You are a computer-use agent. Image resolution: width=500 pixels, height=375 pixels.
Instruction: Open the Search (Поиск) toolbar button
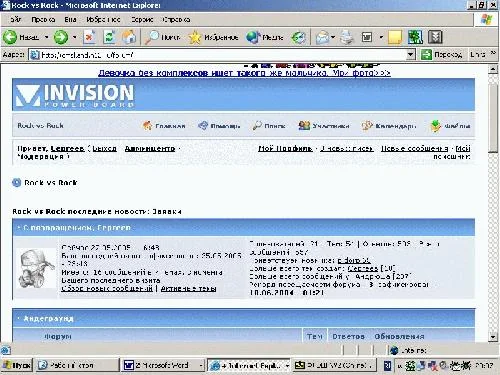(163, 37)
